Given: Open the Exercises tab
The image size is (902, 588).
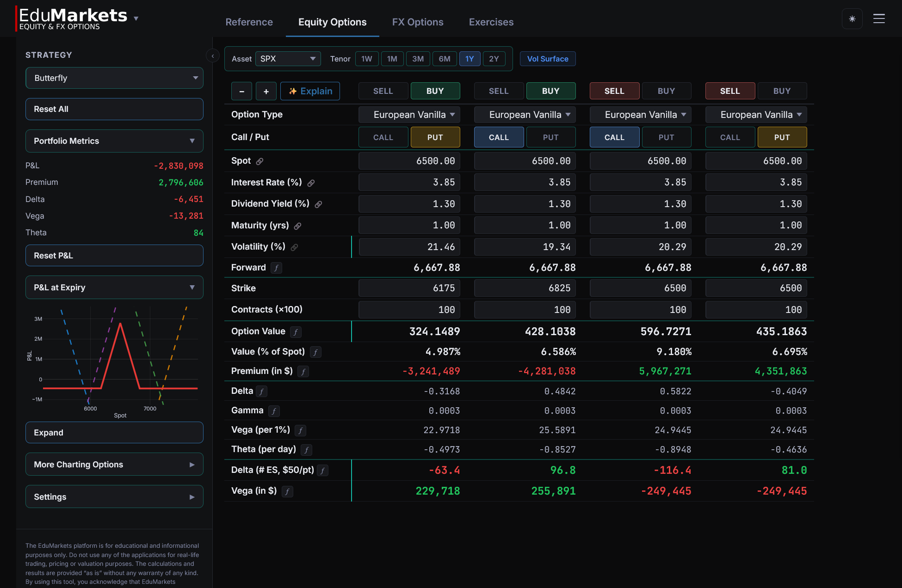Looking at the screenshot, I should click(491, 22).
